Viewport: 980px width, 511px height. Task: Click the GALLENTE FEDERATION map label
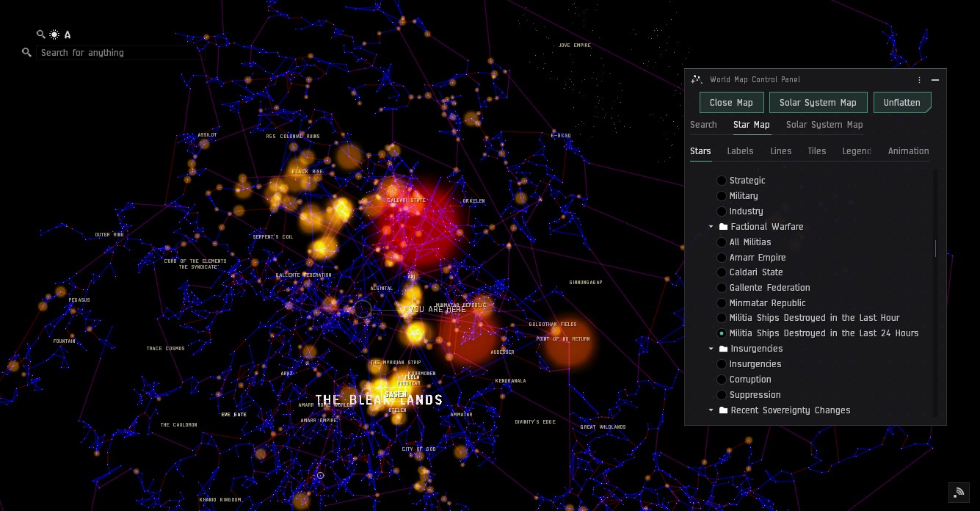tap(303, 275)
